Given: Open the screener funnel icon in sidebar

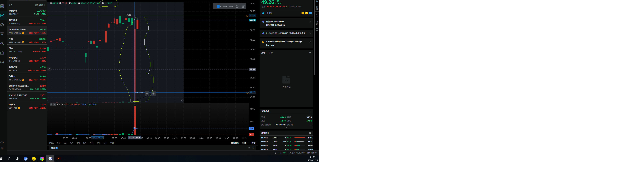Looking at the screenshot, I should pyautogui.click(x=2, y=34).
